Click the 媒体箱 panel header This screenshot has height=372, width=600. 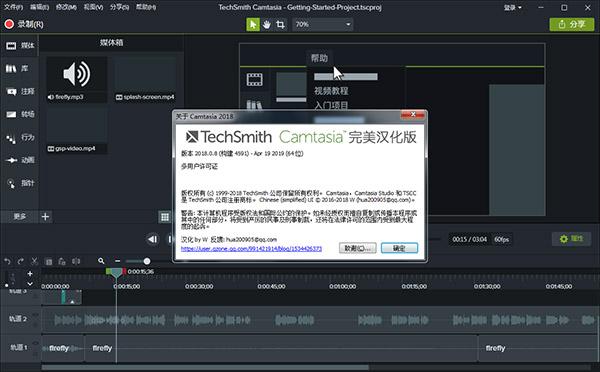[x=111, y=42]
